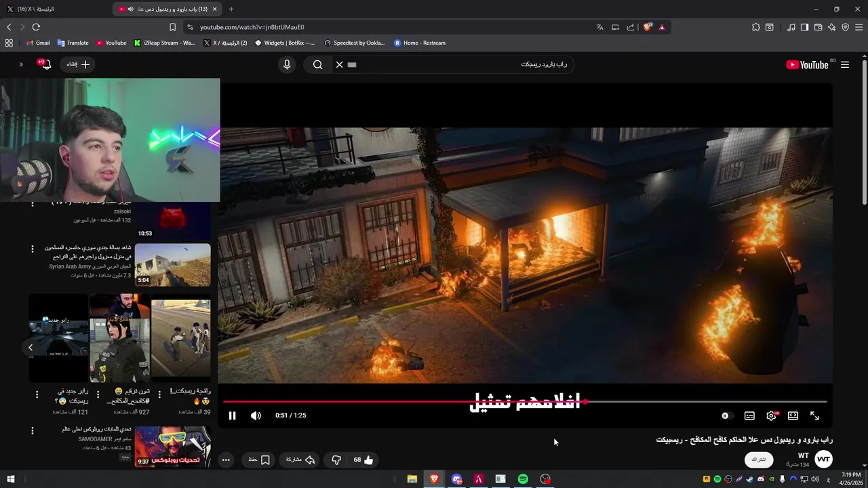Open the player settings gear
868x488 pixels.
771,415
